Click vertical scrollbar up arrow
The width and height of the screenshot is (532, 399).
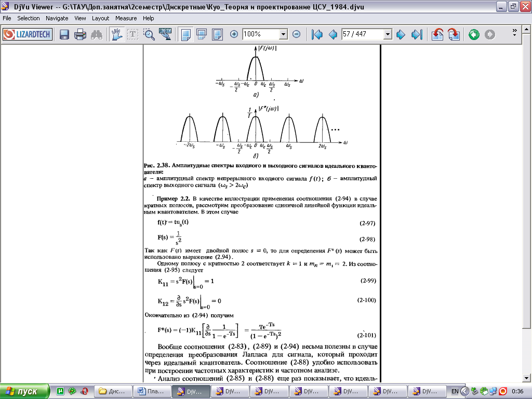pyautogui.click(x=526, y=29)
